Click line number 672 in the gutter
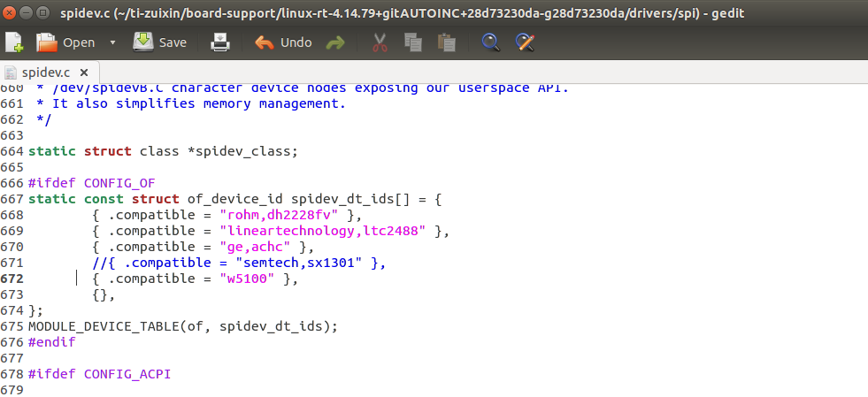 (12, 279)
